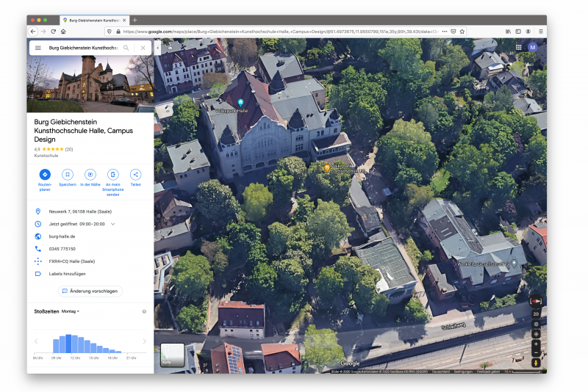
Task: Show next day in Stoßzeiten chart
Action: click(145, 341)
